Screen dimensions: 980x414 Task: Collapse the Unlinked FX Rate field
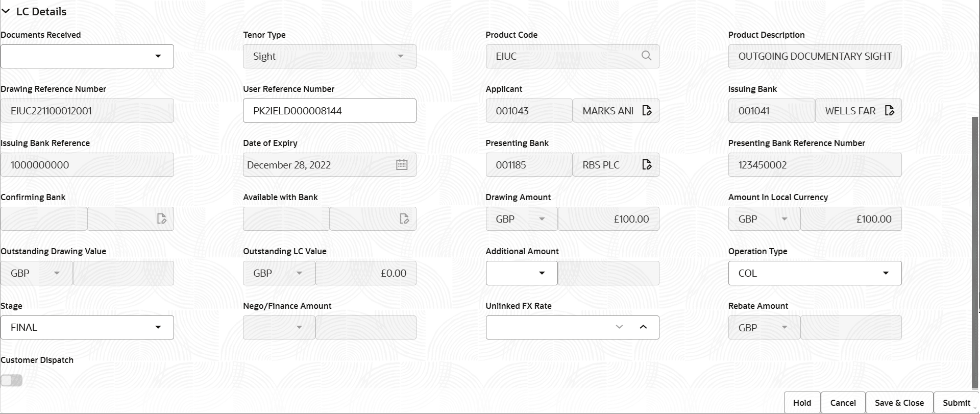point(643,327)
